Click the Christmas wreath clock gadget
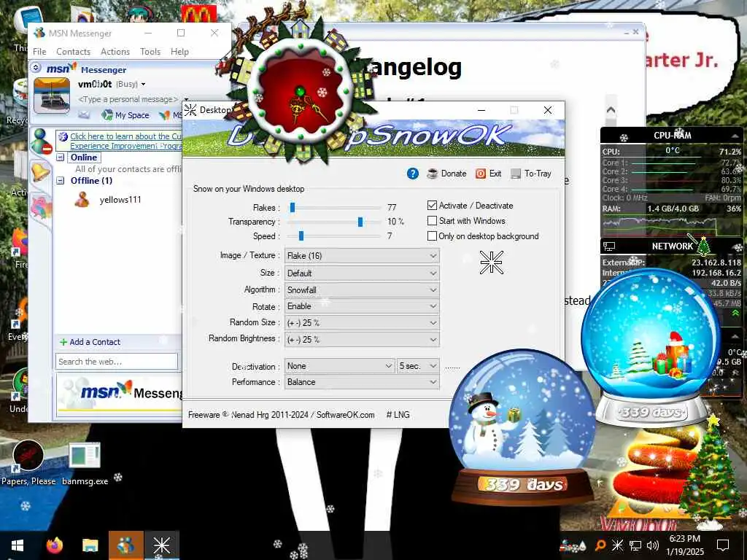Screen dimensions: 747x560 click(300, 92)
